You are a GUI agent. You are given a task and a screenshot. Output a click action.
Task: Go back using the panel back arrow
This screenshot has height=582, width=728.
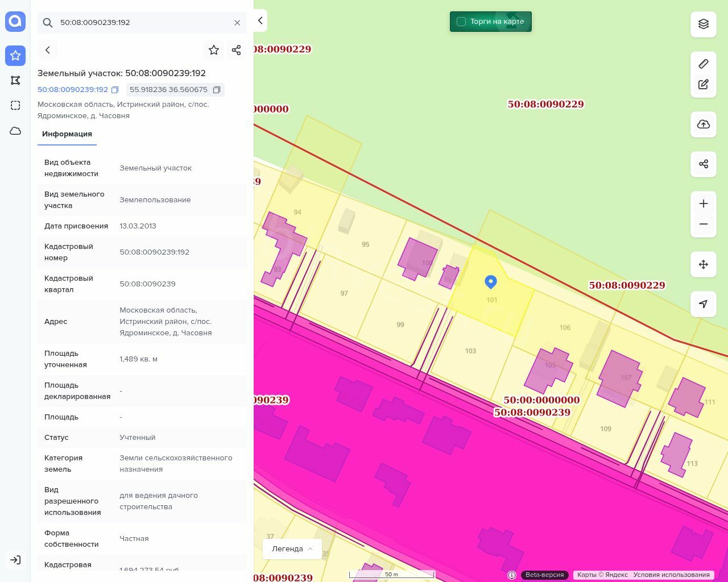pyautogui.click(x=48, y=50)
